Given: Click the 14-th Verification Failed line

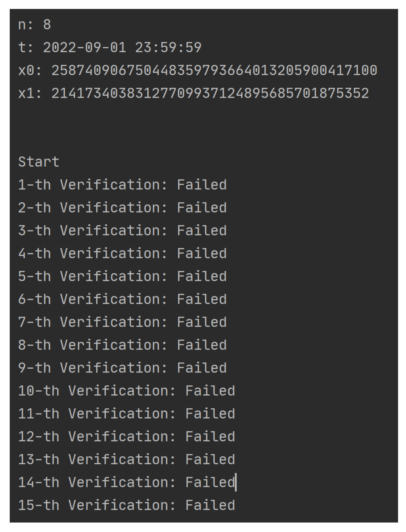Looking at the screenshot, I should coord(126,482).
